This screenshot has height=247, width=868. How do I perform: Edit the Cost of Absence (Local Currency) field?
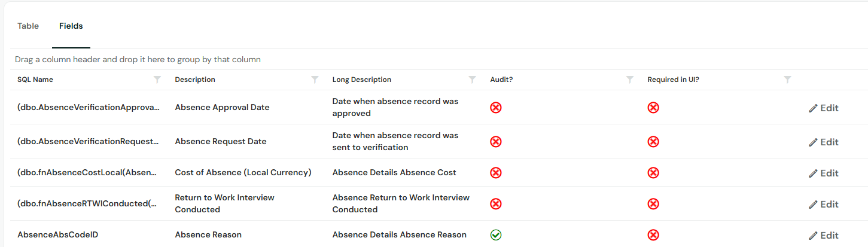click(824, 173)
